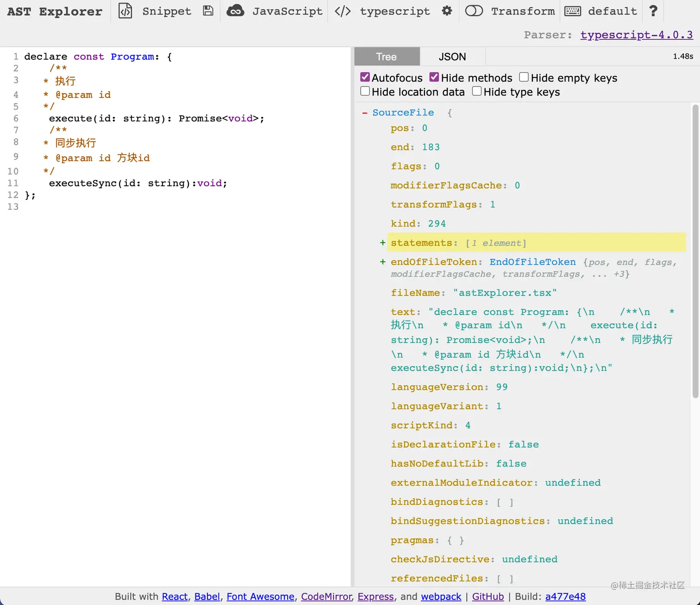700x605 pixels.
Task: Save the snippet using the floppy disk icon
Action: (x=208, y=11)
